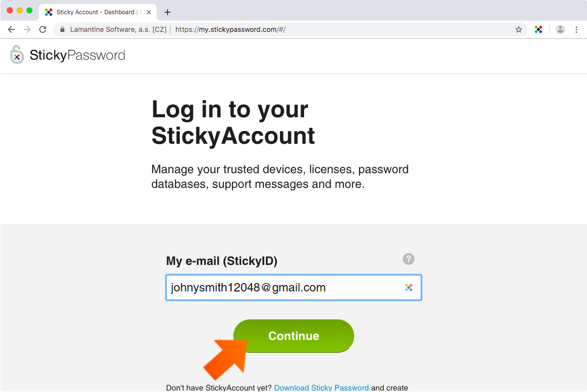Reload the page with the refresh icon
The image size is (587, 392).
[43, 29]
